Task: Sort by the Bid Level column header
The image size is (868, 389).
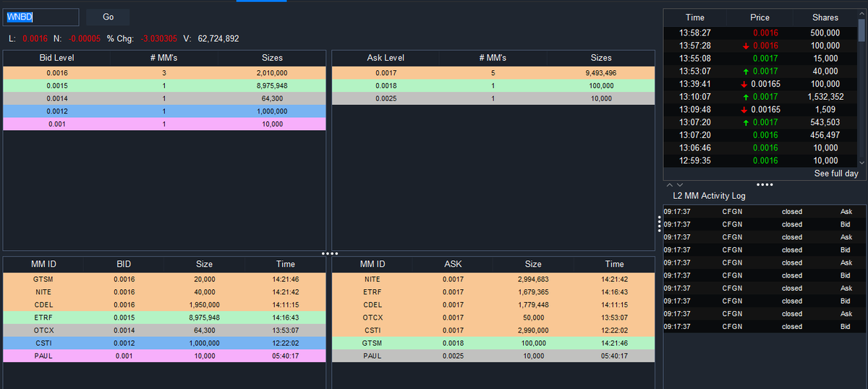Action: pos(56,58)
